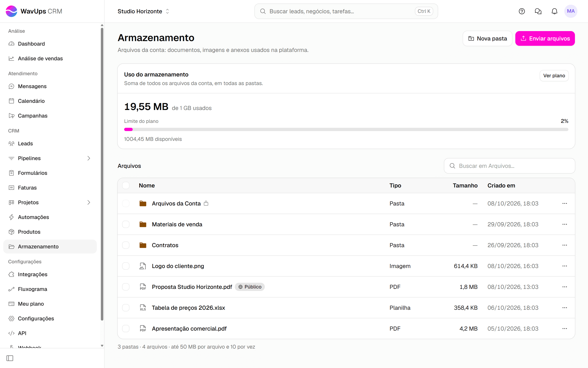Open more options for Contratos row
This screenshot has height=368, width=588.
(565, 245)
